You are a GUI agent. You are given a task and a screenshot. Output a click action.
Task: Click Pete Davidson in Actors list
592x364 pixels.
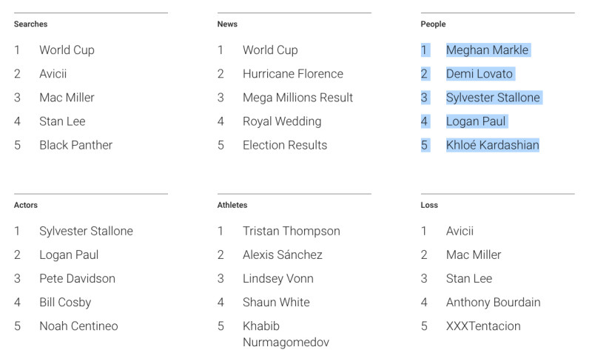click(x=78, y=278)
